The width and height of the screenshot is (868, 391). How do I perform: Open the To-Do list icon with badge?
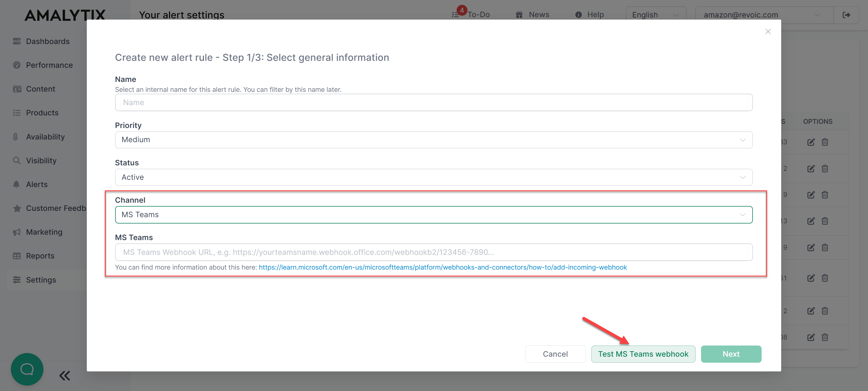point(456,14)
